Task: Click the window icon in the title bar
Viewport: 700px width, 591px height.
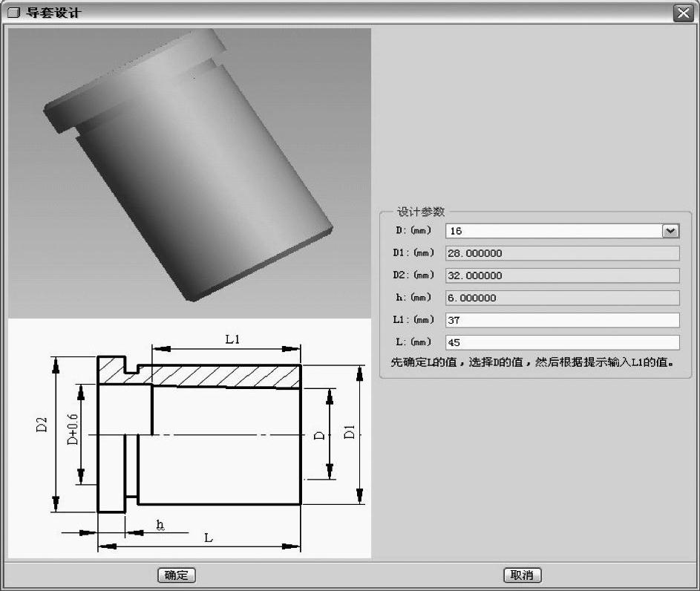Action: coord(13,13)
